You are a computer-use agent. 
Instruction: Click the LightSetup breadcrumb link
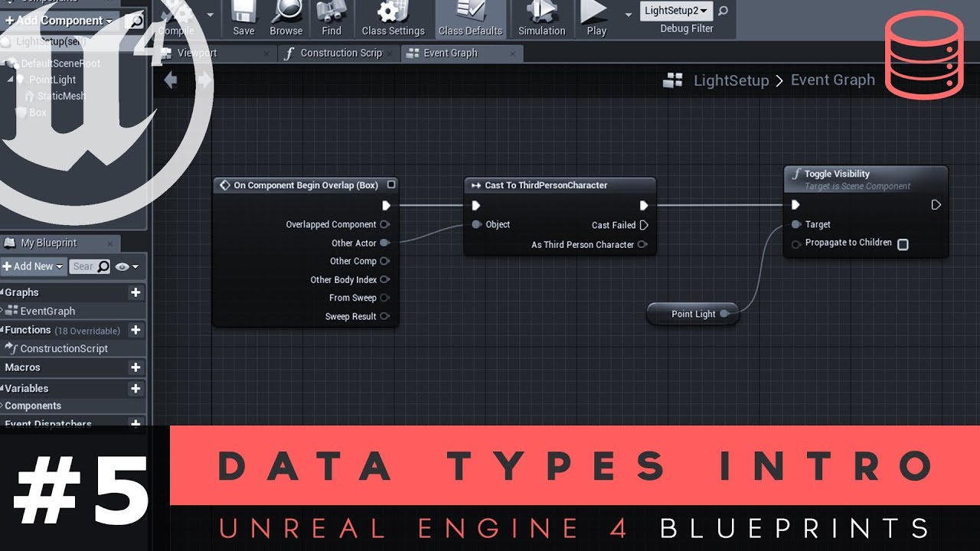tap(731, 80)
